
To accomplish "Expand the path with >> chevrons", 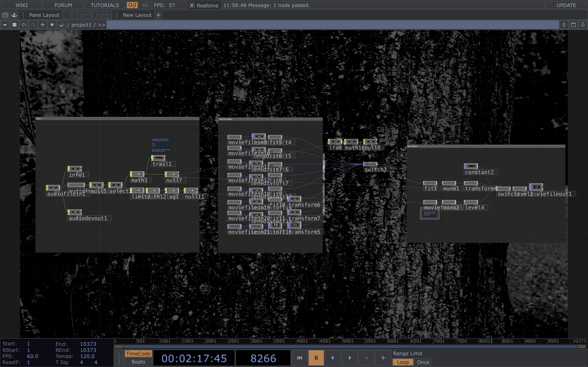I will click(101, 25).
